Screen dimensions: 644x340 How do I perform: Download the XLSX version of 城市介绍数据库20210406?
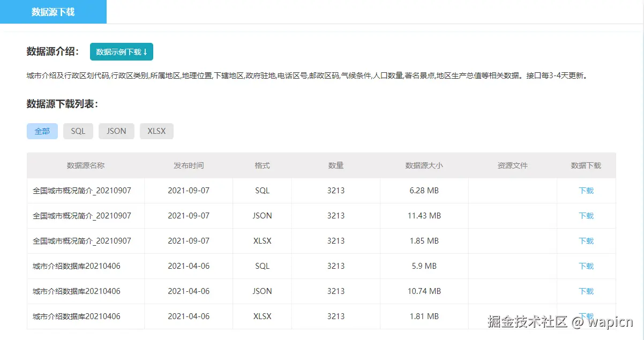586,316
